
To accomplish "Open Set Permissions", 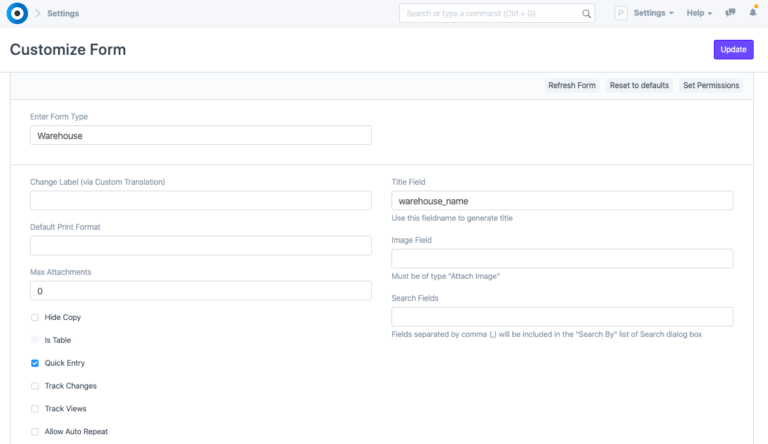I will [711, 85].
